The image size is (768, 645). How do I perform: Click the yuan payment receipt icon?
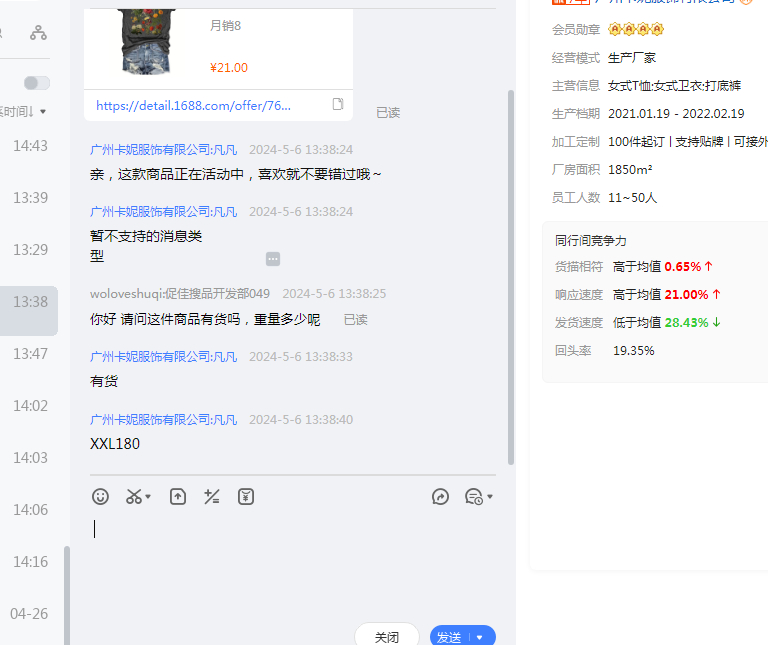click(x=246, y=496)
